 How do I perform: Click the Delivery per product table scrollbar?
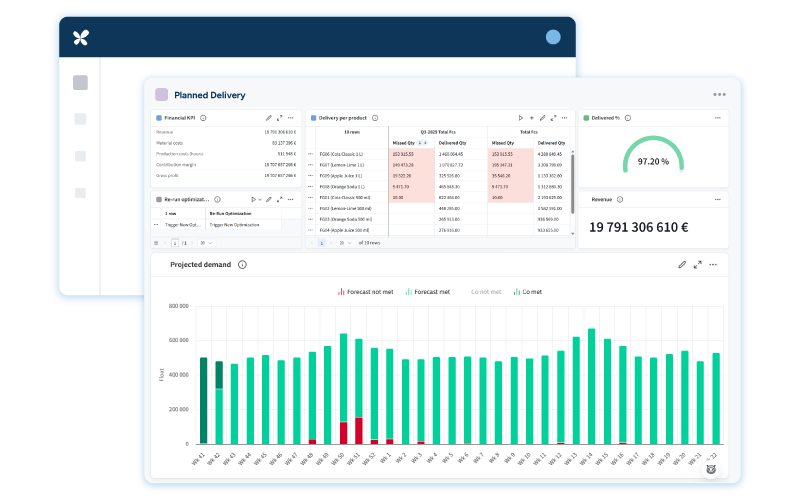(572, 184)
